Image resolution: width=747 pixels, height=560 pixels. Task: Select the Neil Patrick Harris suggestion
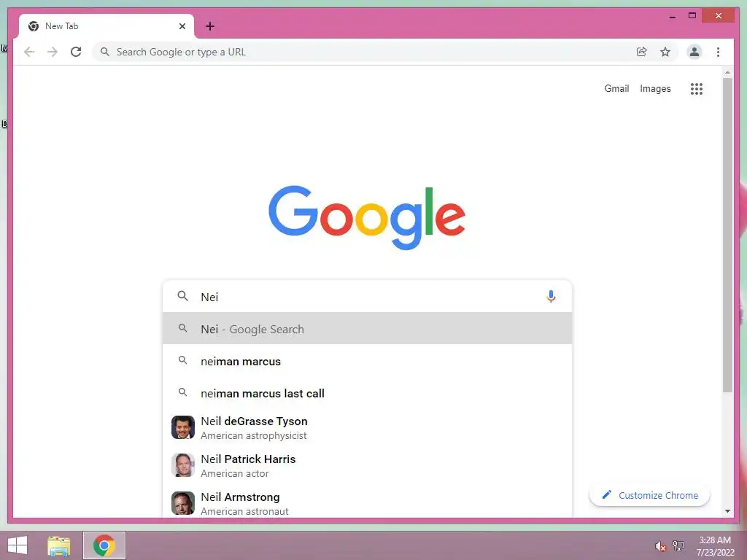(367, 466)
